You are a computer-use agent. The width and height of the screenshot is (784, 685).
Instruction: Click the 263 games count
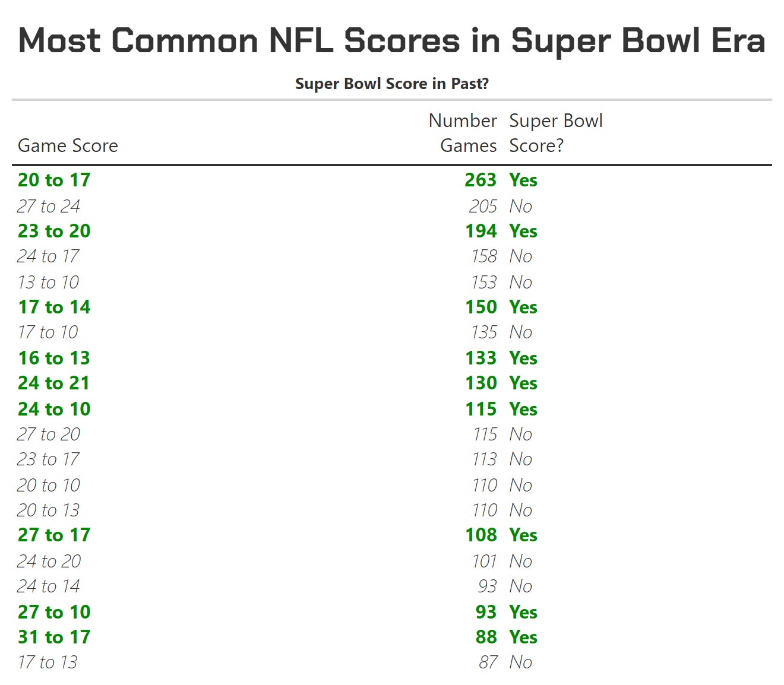(x=480, y=180)
